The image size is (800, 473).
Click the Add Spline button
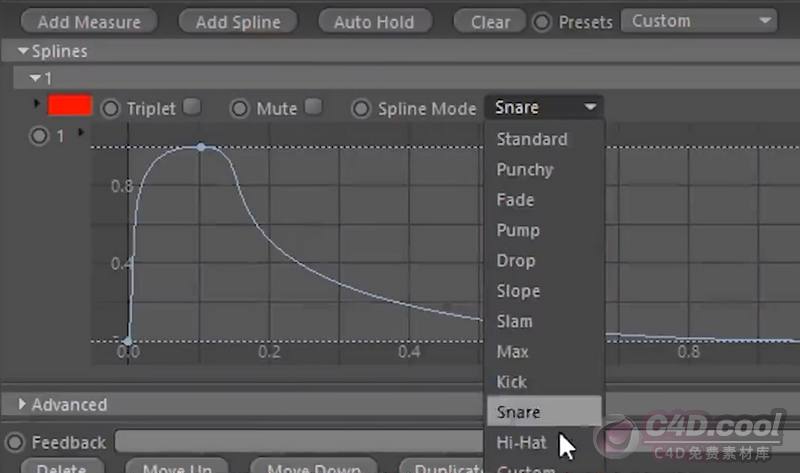[x=238, y=21]
